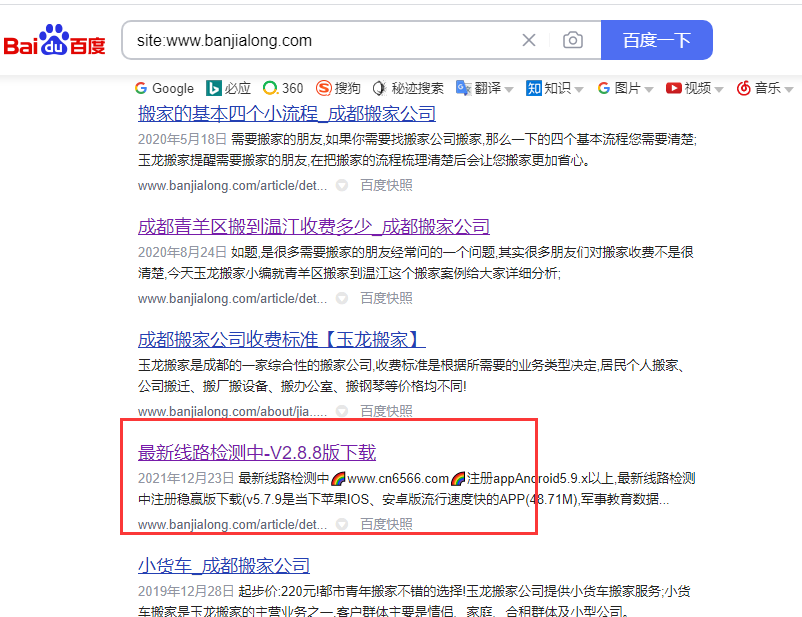Open camera image search icon
The image size is (802, 617).
(572, 40)
